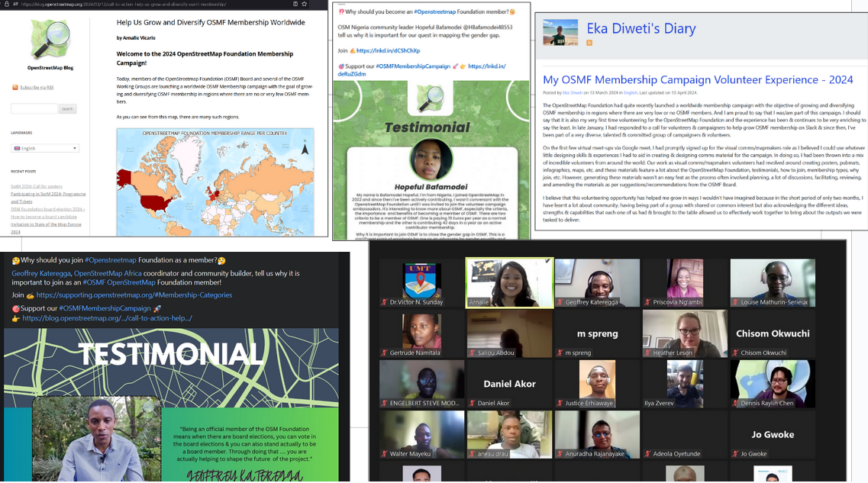Click the 'Hopeful Bafamodei' name under the portrait
The height and width of the screenshot is (483, 868).
431,187
